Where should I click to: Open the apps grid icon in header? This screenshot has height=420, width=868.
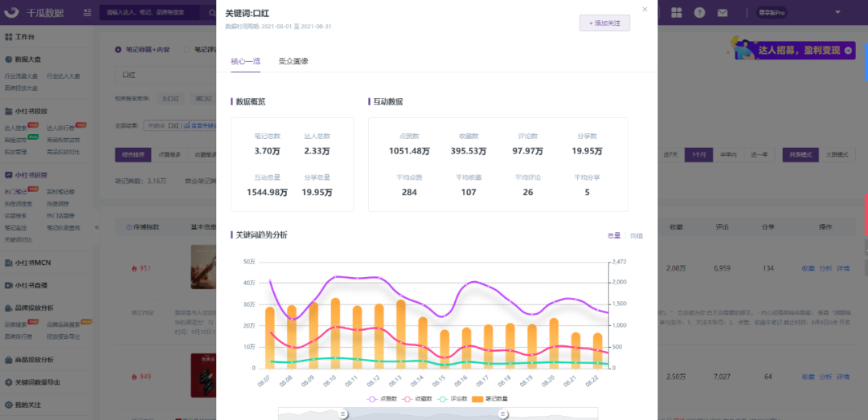[x=677, y=12]
